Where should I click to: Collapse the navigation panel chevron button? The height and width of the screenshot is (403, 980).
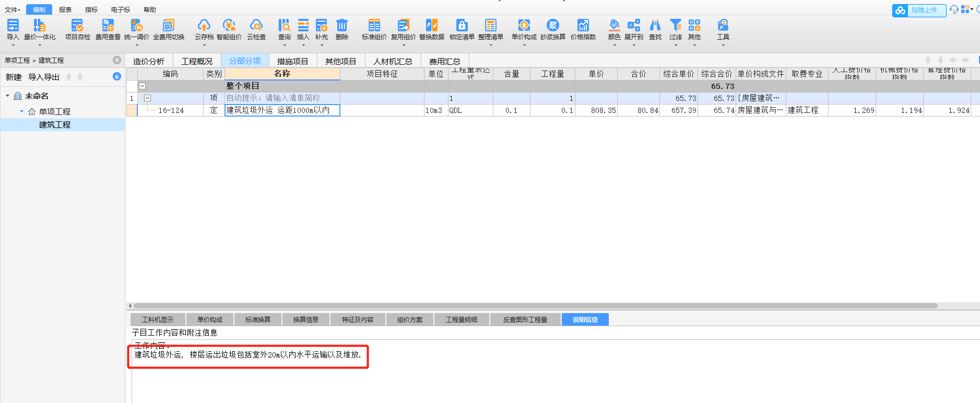click(x=117, y=60)
